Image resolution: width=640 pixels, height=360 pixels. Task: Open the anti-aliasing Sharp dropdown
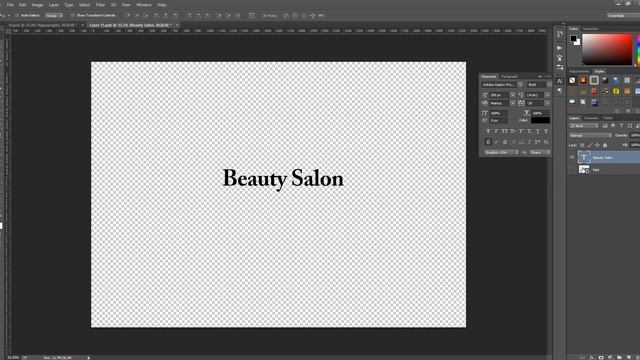pyautogui.click(x=540, y=152)
